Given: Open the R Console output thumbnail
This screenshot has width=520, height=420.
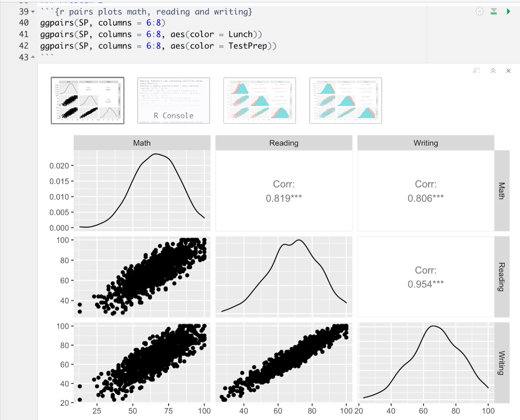Looking at the screenshot, I should point(174,100).
